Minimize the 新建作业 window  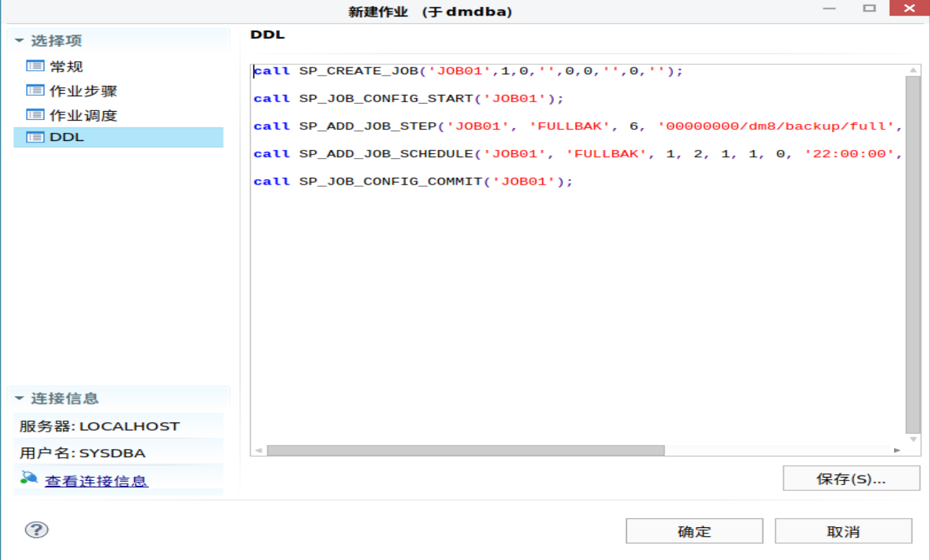[x=828, y=9]
